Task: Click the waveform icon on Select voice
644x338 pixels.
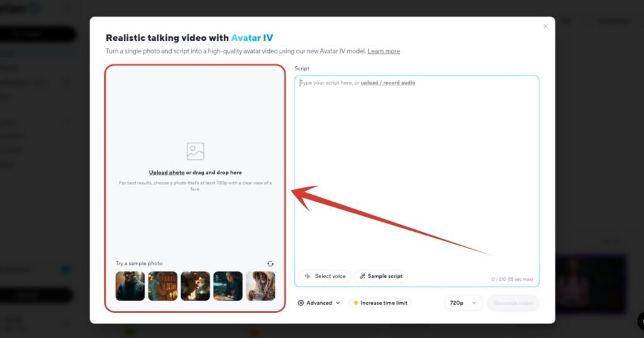Action: coord(308,276)
